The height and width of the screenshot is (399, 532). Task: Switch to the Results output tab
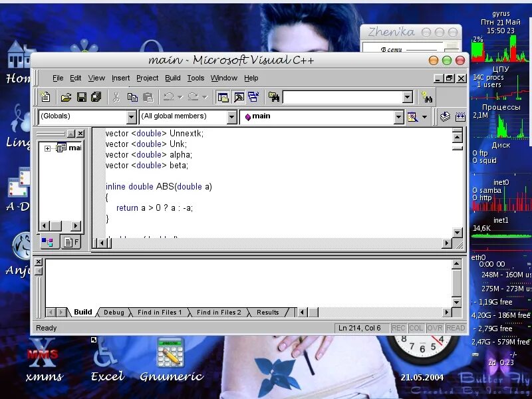point(268,312)
